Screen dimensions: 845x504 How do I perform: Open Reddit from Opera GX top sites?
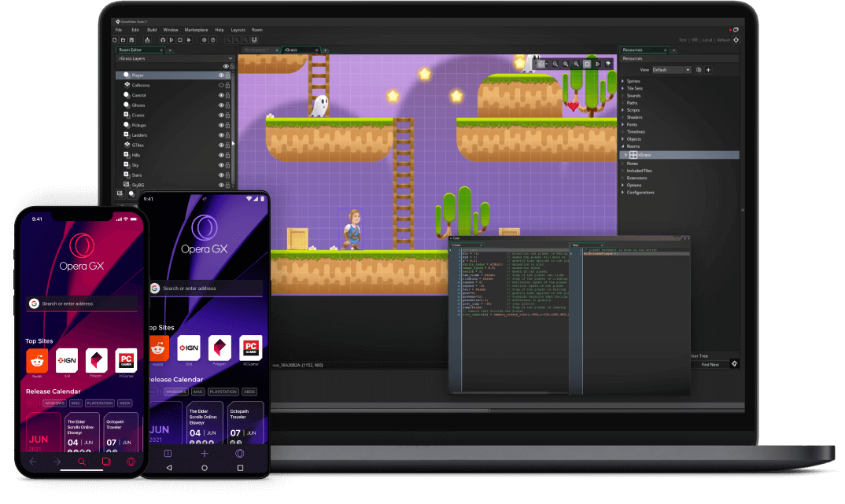click(37, 361)
